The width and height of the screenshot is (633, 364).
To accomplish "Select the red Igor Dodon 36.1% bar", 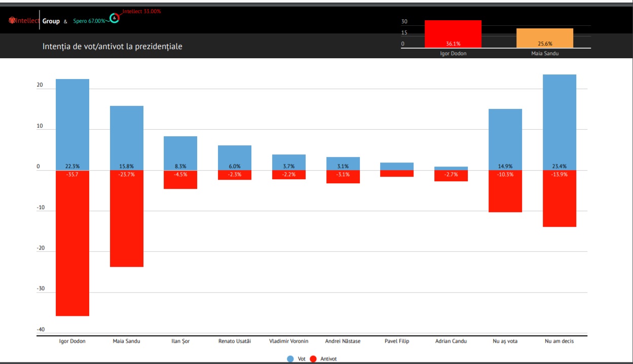I will 453,33.
